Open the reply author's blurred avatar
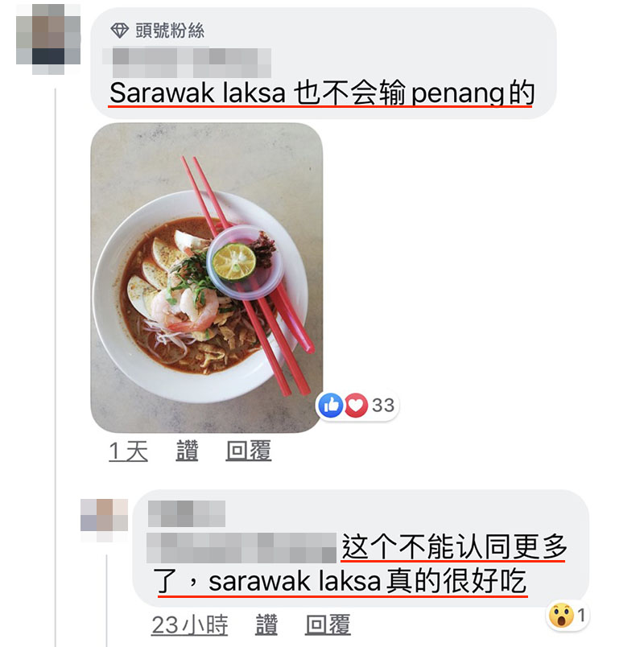Viewport: 644px width, 647px height. point(104,520)
